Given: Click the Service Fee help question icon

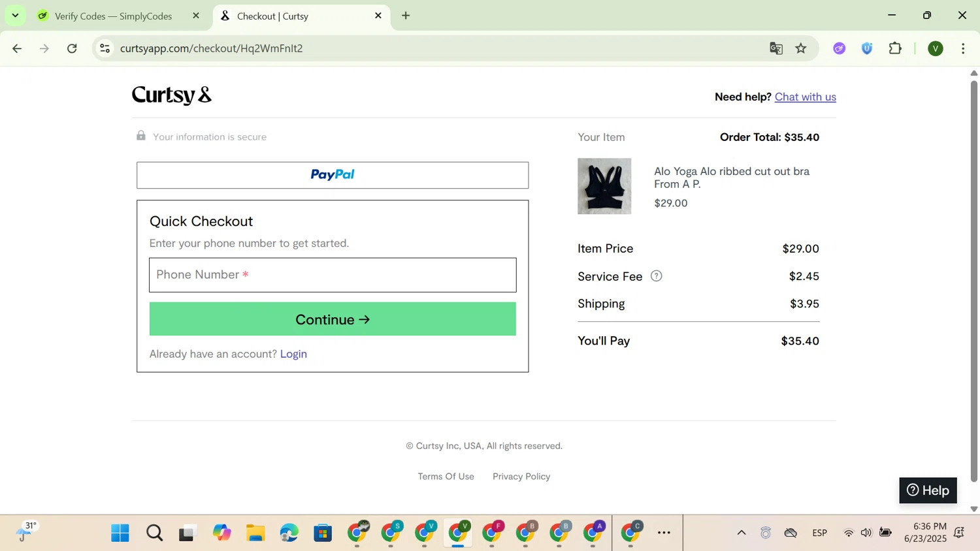Looking at the screenshot, I should pos(657,276).
